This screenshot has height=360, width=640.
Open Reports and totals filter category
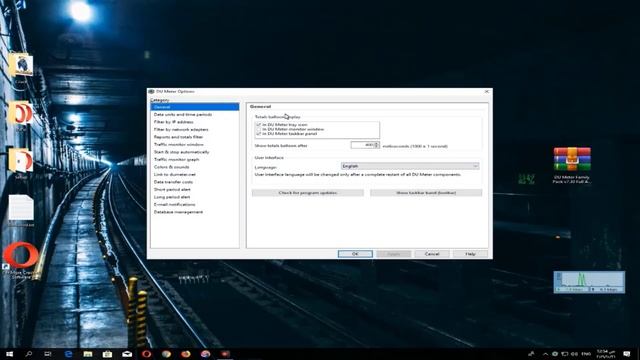(x=178, y=137)
